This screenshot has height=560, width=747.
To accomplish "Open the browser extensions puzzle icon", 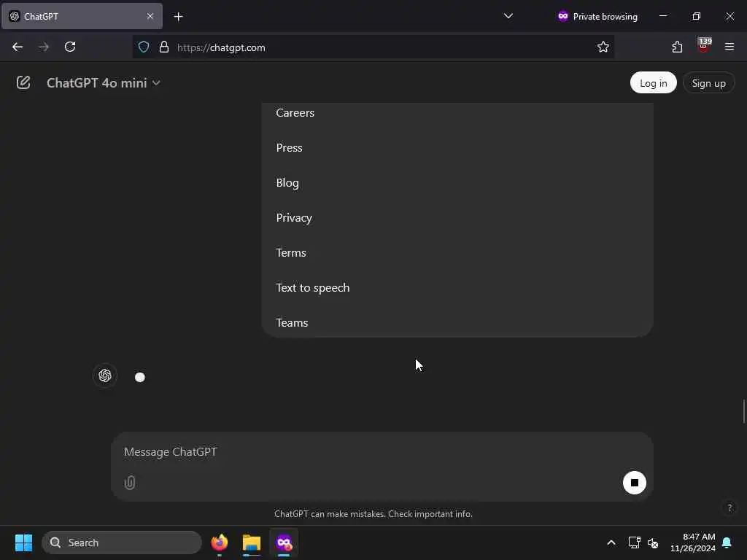I will point(677,47).
